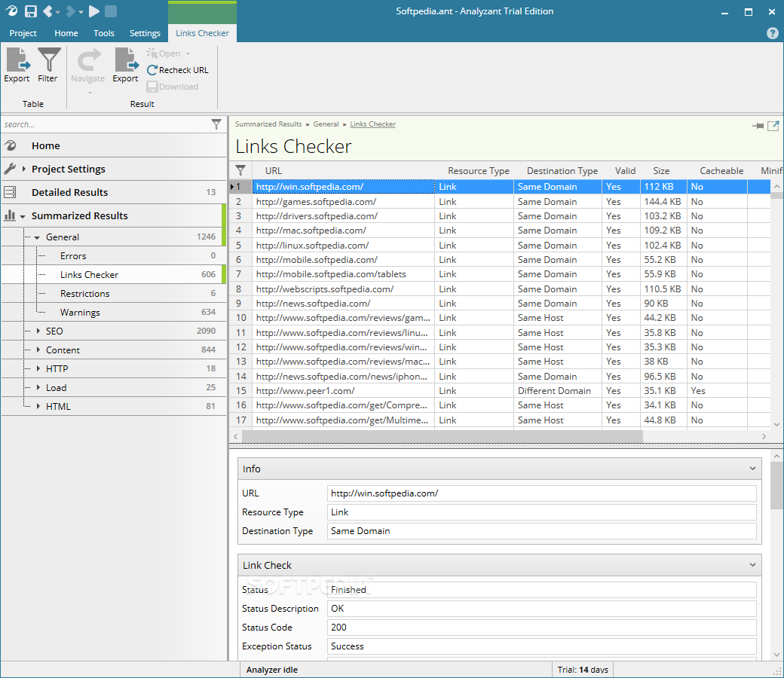Screen dimensions: 784x678
Task: Stop analysis with the stop square icon
Action: 111,11
